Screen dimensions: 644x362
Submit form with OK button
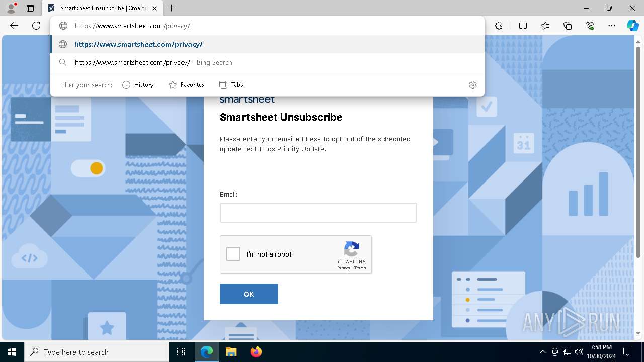[249, 294]
